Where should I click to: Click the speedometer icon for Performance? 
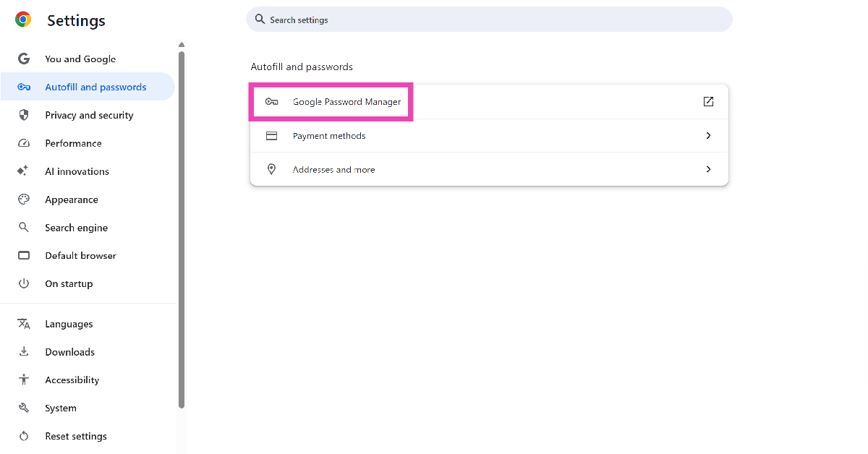[24, 143]
